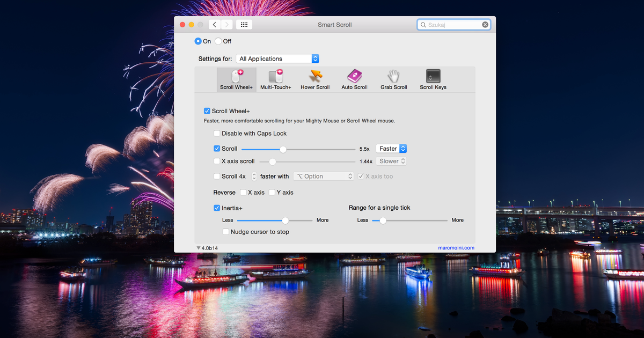The image size is (644, 338).
Task: Click the Reverse label
Action: pos(224,192)
